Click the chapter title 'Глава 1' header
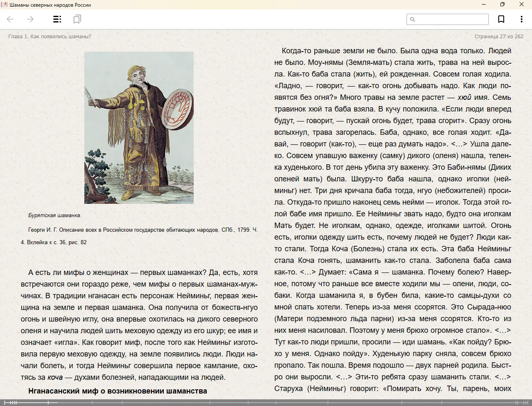This screenshot has width=532, height=406. pyautogui.click(x=49, y=36)
